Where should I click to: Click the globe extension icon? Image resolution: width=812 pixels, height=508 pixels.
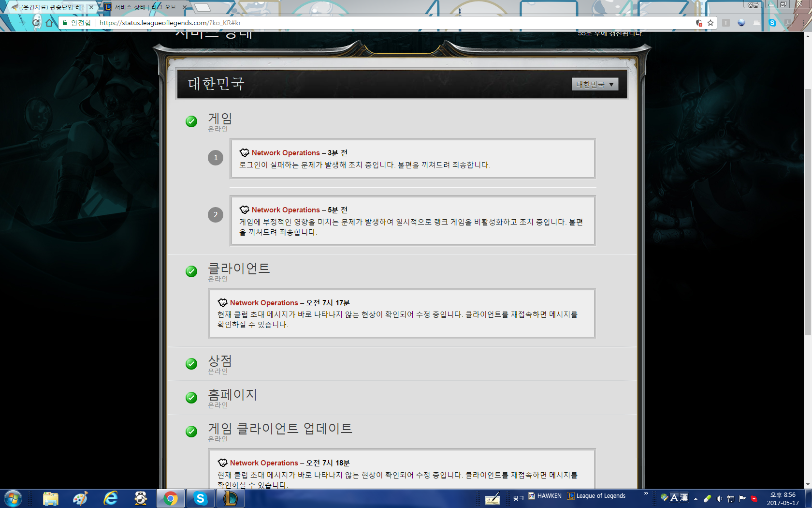(741, 23)
